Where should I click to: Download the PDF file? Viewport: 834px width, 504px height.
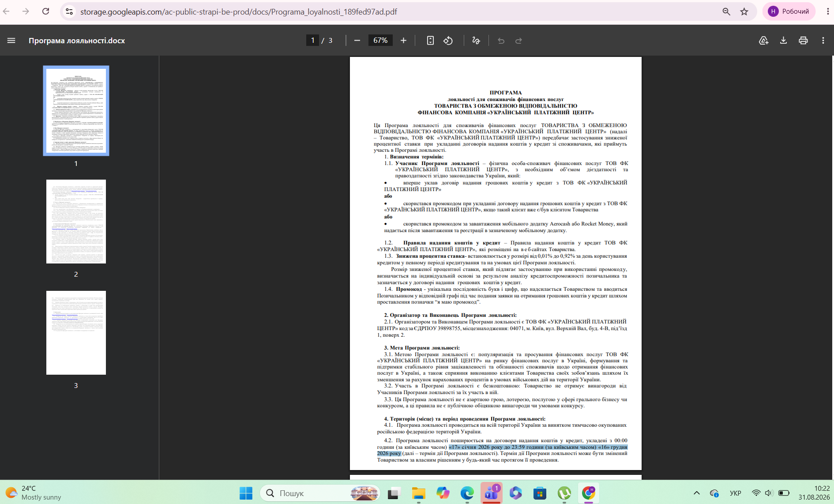[x=783, y=41]
